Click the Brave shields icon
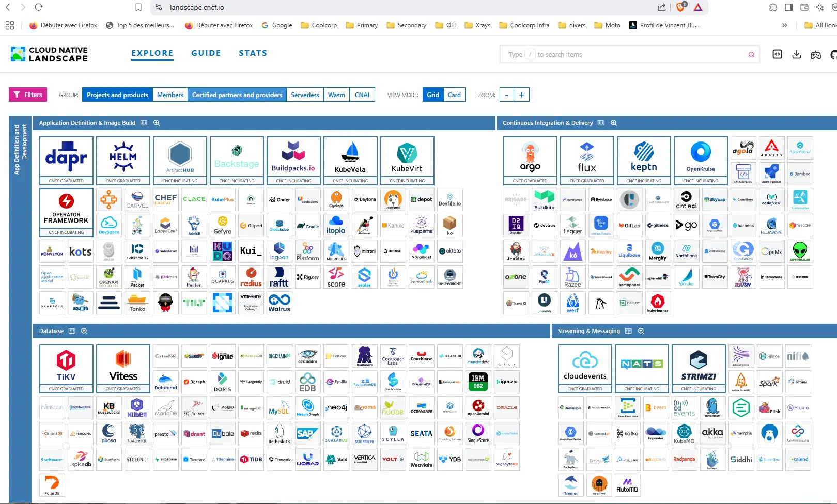Viewport: 837px width, 504px height. coord(681,7)
